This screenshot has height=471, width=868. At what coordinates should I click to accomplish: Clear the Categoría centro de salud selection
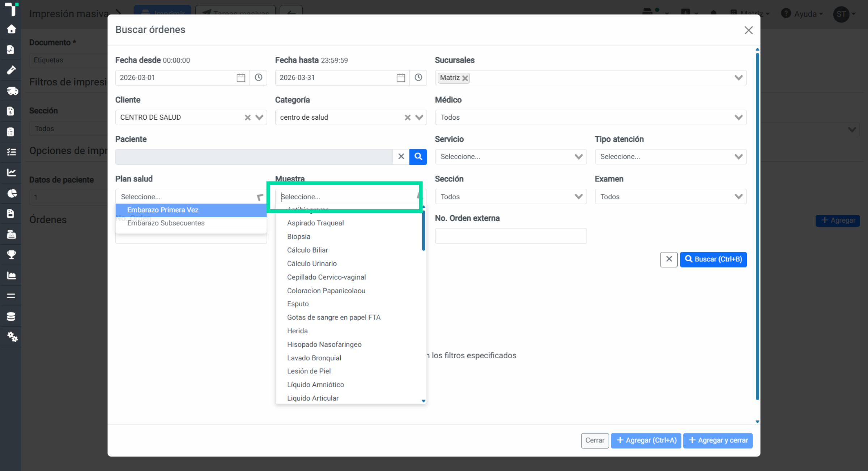[407, 117]
